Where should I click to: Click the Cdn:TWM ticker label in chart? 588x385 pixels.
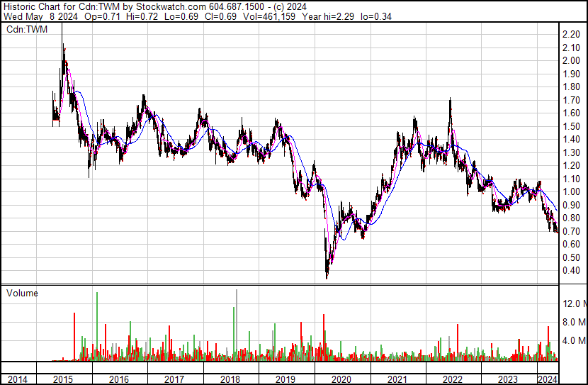pos(26,30)
